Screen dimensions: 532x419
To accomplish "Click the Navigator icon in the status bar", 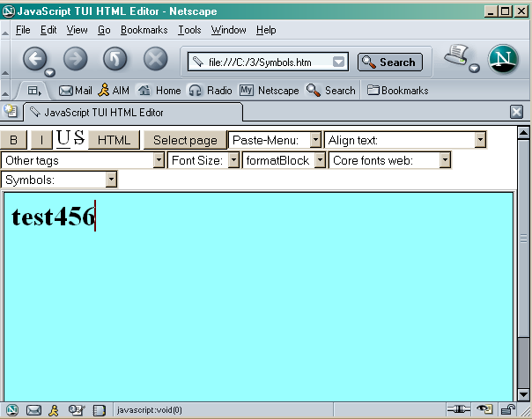I will click(12, 410).
